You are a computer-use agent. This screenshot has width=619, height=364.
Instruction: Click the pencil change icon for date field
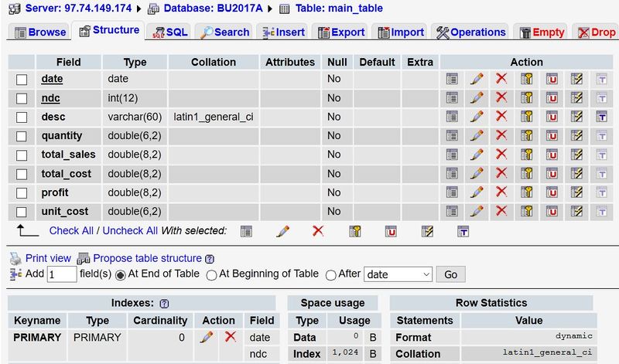477,79
